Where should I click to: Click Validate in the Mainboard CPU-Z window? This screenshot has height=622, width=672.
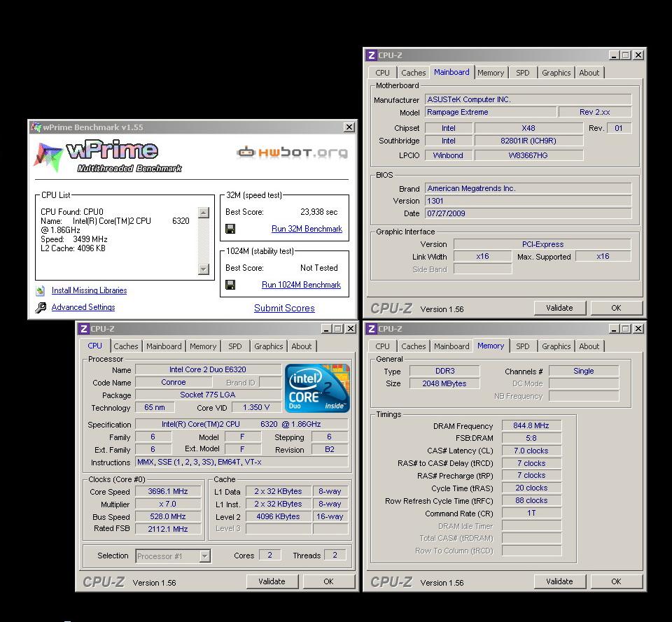point(559,308)
